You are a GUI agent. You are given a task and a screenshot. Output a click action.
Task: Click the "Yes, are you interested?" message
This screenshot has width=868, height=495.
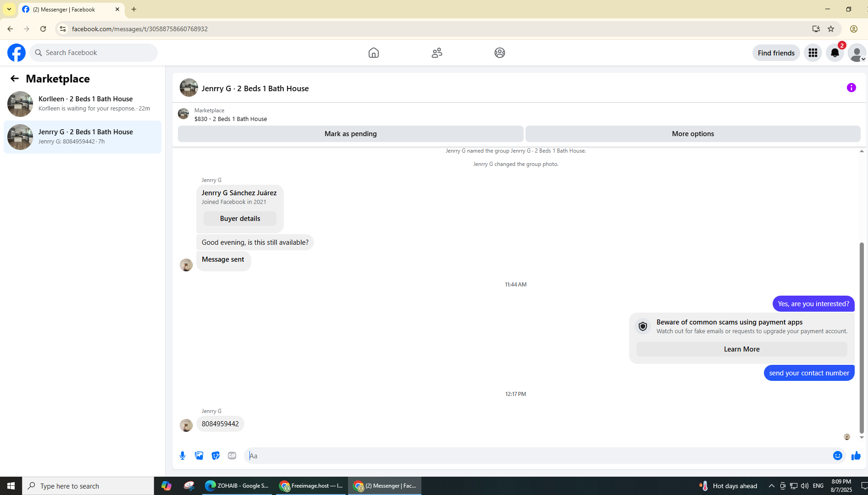(x=813, y=304)
